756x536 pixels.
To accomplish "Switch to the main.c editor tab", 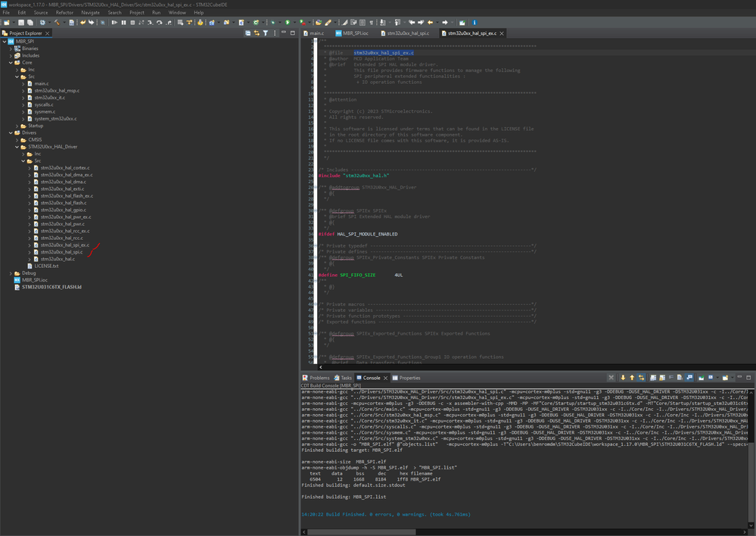I will [x=316, y=33].
